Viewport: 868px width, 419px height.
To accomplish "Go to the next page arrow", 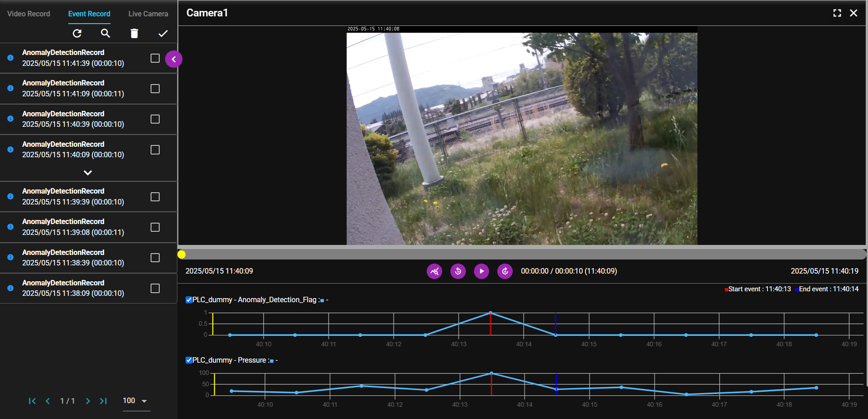I will coord(88,401).
